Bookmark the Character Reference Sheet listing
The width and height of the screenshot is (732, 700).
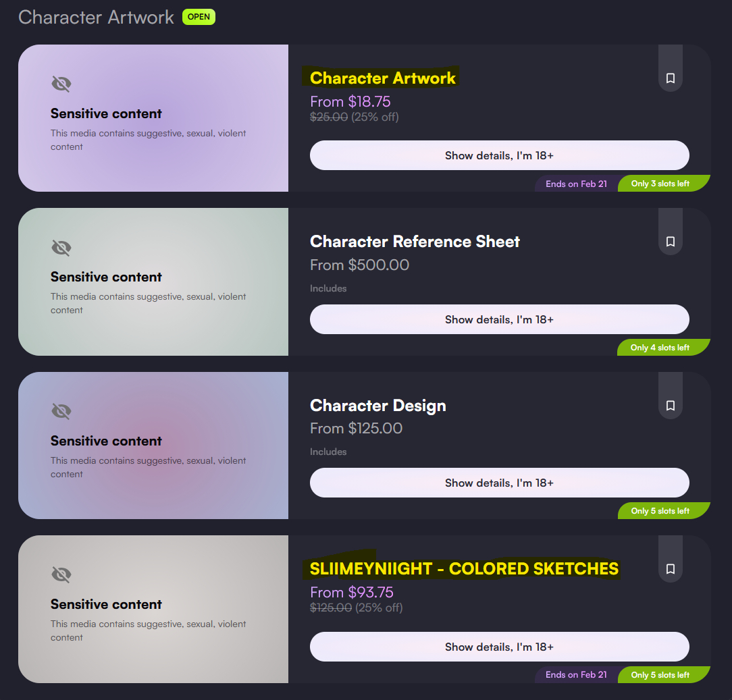click(670, 242)
